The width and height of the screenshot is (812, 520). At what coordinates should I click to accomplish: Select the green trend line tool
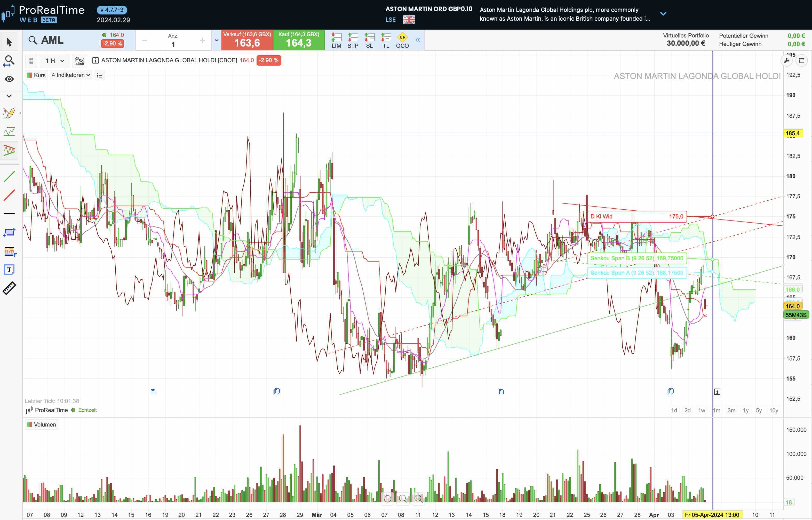point(9,177)
